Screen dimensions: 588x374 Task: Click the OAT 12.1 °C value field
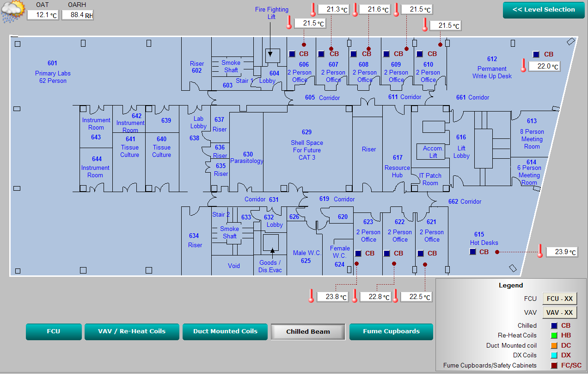[43, 15]
